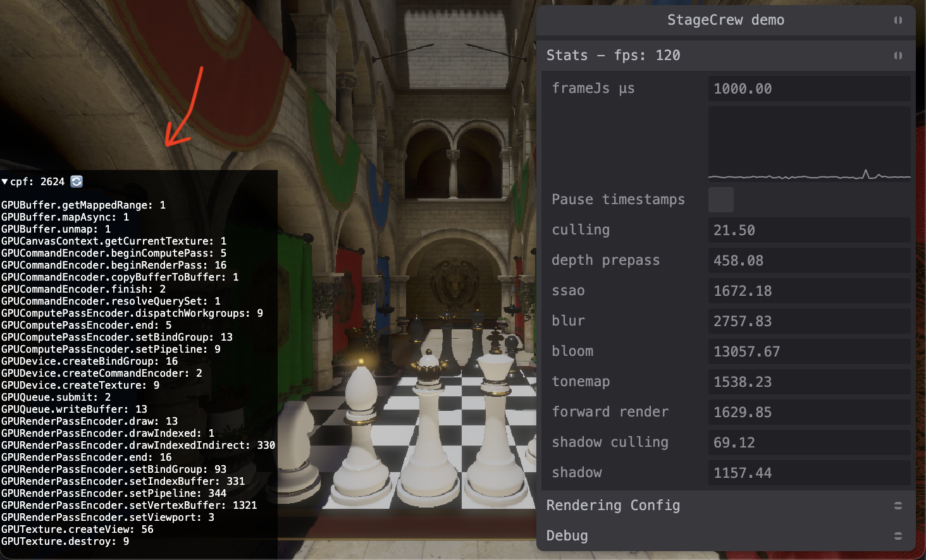
Task: Select the bloom value 13057.67
Action: [x=810, y=351]
